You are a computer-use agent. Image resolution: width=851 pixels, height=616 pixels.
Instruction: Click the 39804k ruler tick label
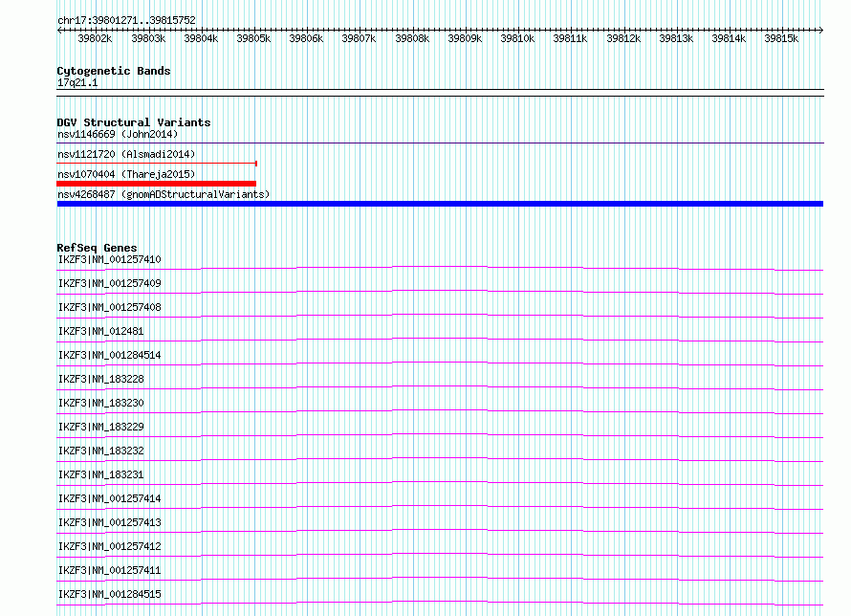tap(201, 38)
